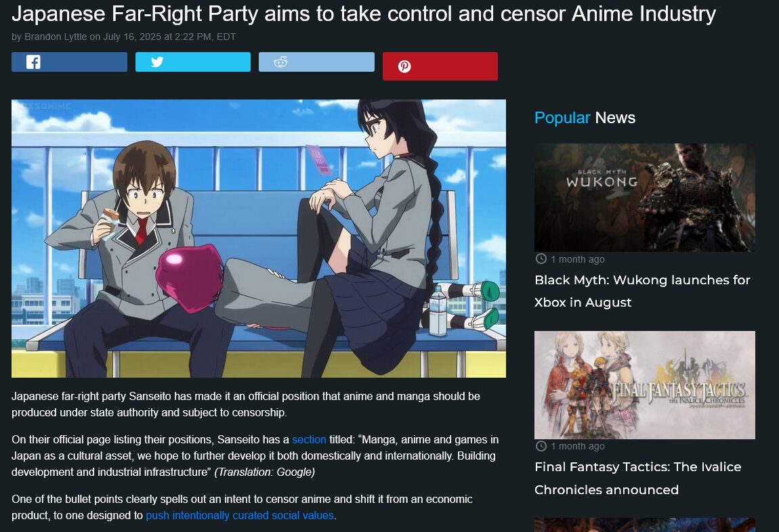Share article via Twitter bird icon

(157, 62)
